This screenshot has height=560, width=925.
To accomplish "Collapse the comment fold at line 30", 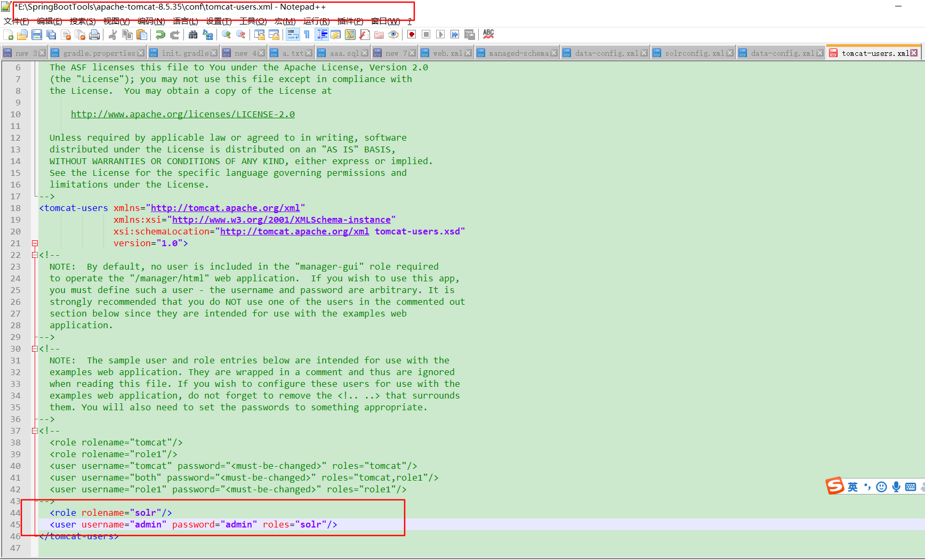I will tap(35, 348).
